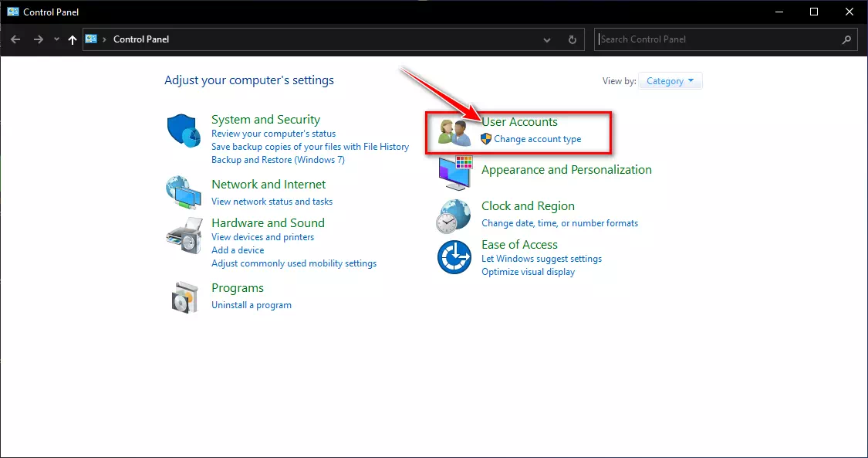This screenshot has width=868, height=458.
Task: View devices and printers
Action: pos(262,237)
